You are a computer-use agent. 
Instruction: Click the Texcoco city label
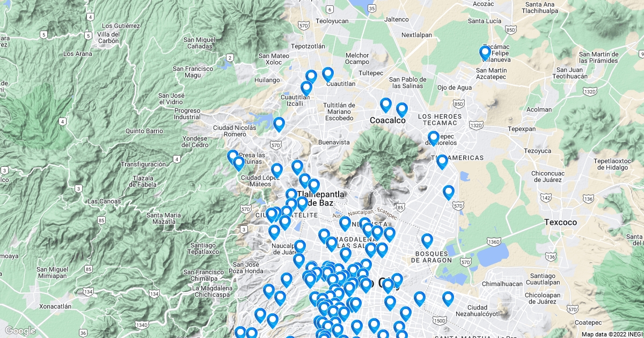[560, 222]
